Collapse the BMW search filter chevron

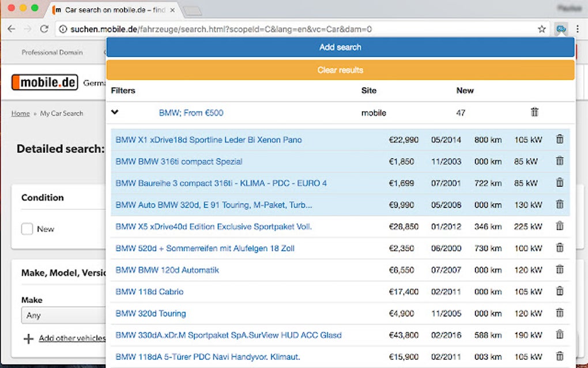[115, 112]
